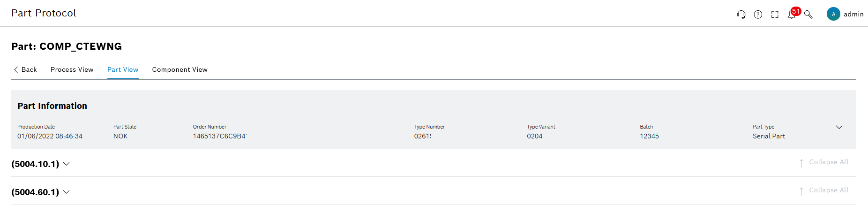
Task: Click the Part Protocol page title
Action: point(44,13)
